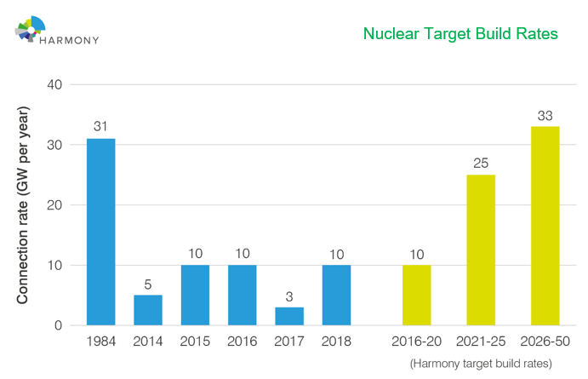Click the 40 tick on the y-axis
588x379 pixels.
coord(55,84)
